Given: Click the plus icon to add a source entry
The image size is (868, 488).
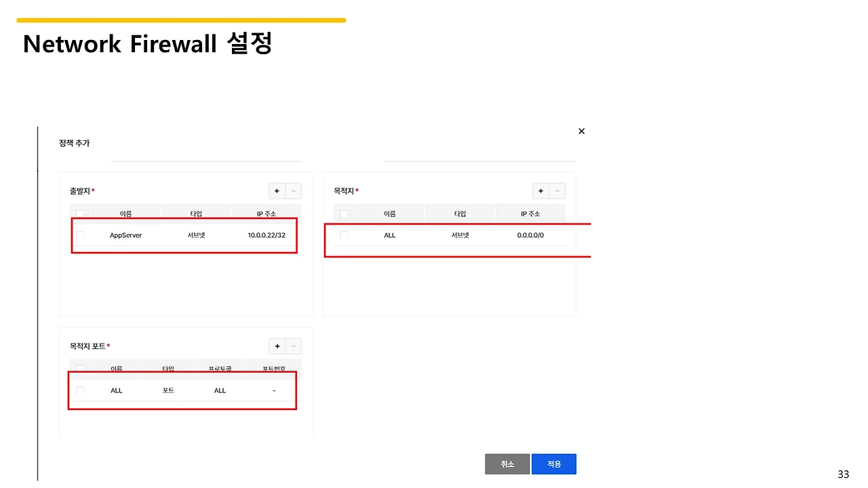Looking at the screenshot, I should pos(277,190).
